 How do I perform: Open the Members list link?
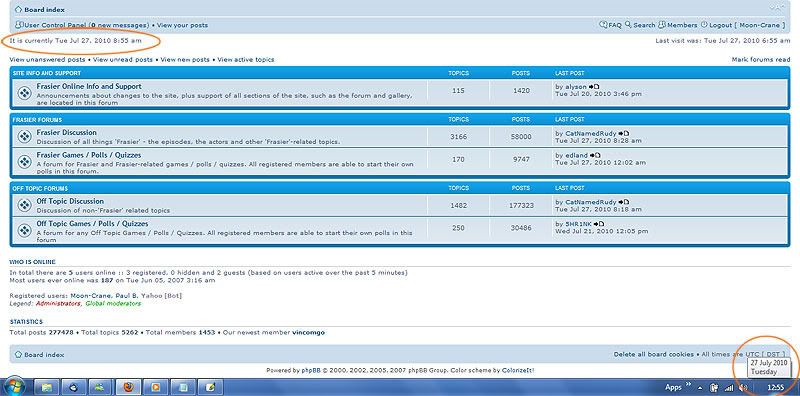[x=678, y=24]
